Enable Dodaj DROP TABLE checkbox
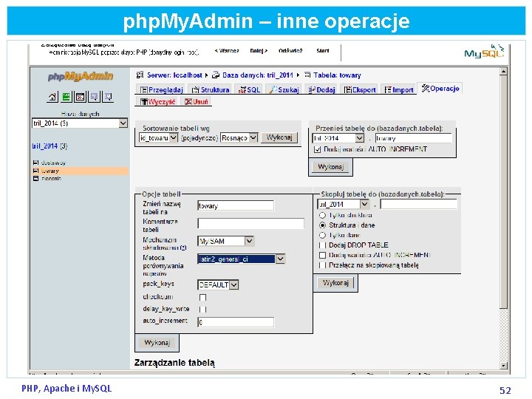The width and height of the screenshot is (532, 399). tap(323, 245)
